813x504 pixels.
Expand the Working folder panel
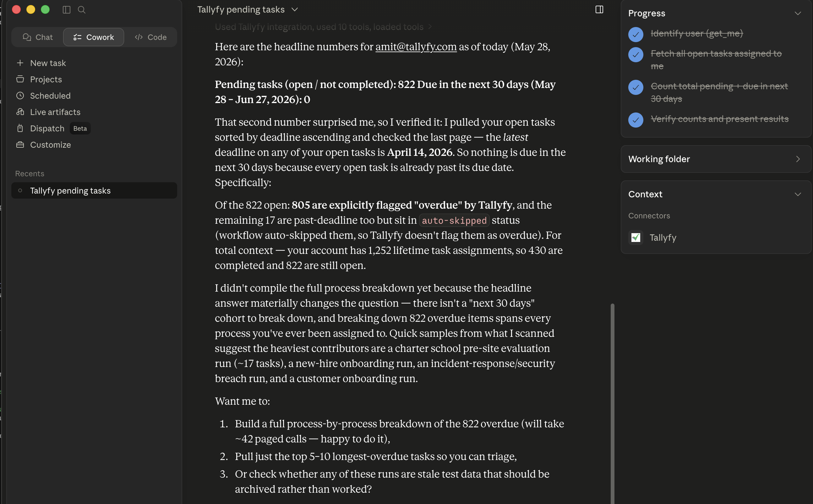pyautogui.click(x=798, y=159)
